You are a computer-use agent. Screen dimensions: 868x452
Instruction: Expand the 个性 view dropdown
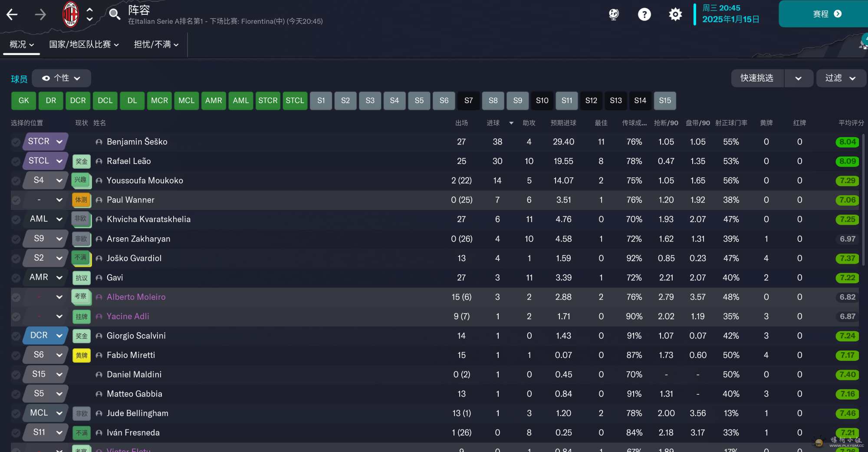[x=62, y=78]
